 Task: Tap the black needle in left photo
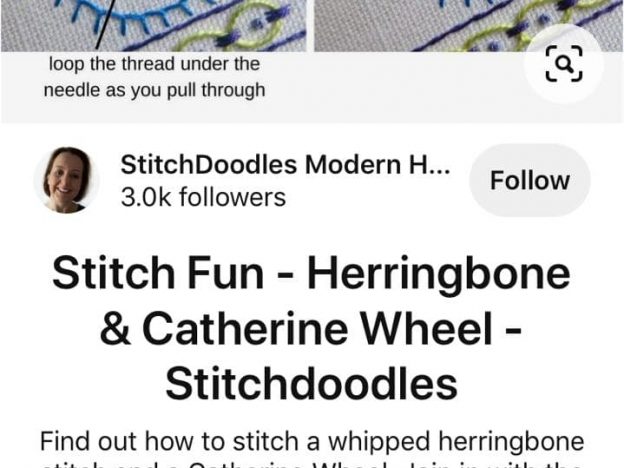(x=107, y=24)
